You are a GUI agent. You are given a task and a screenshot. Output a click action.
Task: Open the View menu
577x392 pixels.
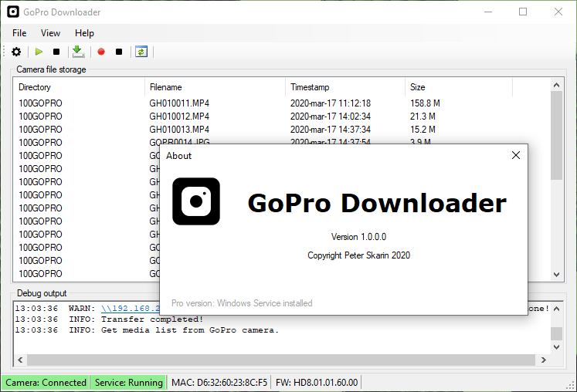click(50, 33)
